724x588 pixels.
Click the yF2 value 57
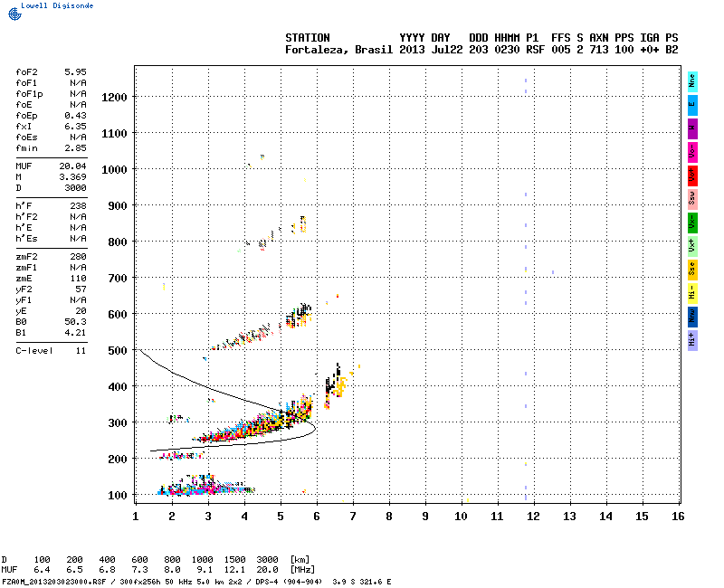point(81,289)
